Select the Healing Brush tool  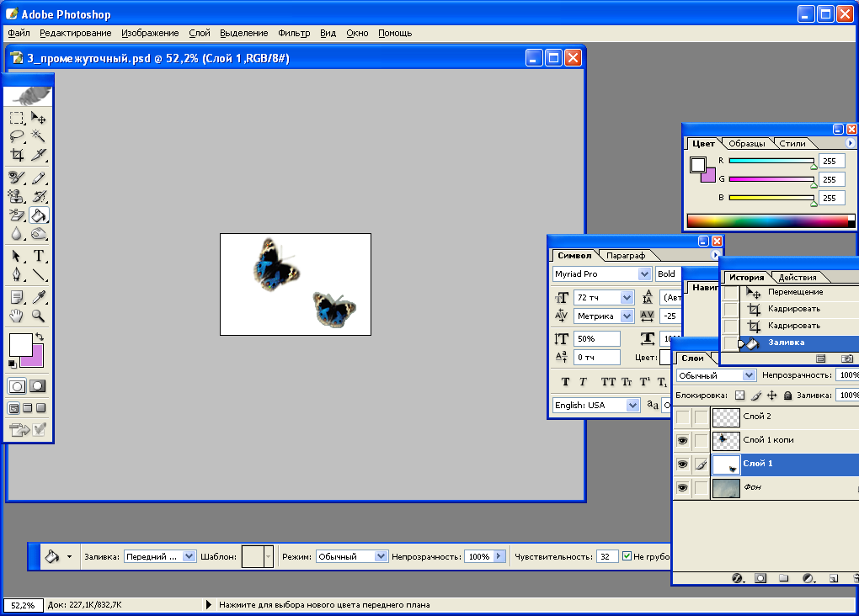[x=17, y=178]
